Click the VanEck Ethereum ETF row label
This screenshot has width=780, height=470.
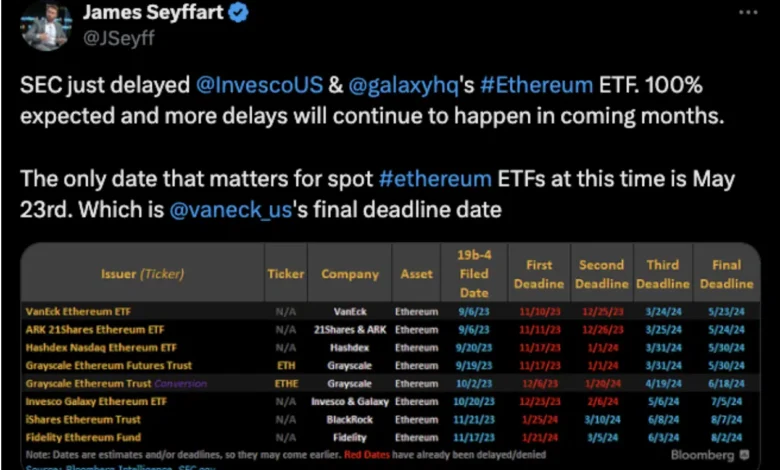pyautogui.click(x=78, y=311)
